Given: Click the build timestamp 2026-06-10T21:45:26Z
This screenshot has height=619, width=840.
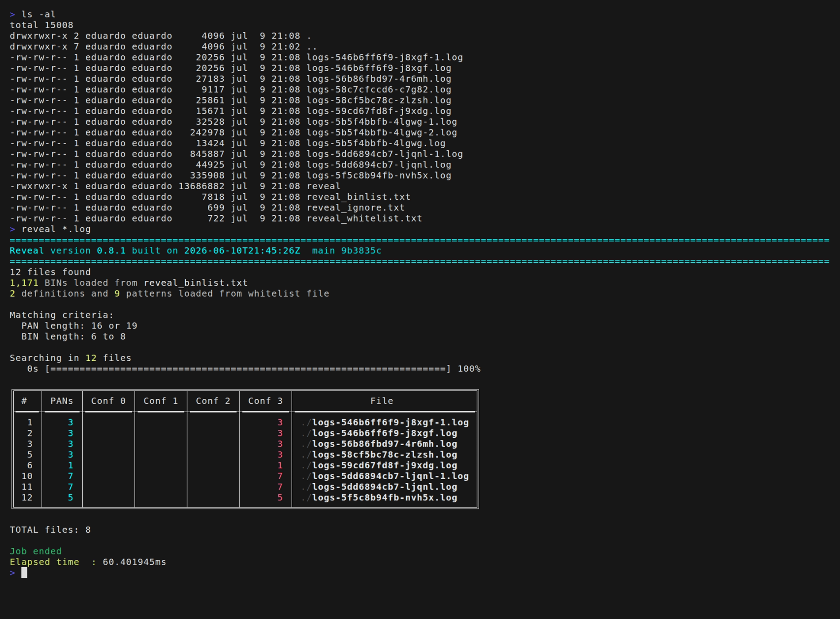Looking at the screenshot, I should (242, 251).
